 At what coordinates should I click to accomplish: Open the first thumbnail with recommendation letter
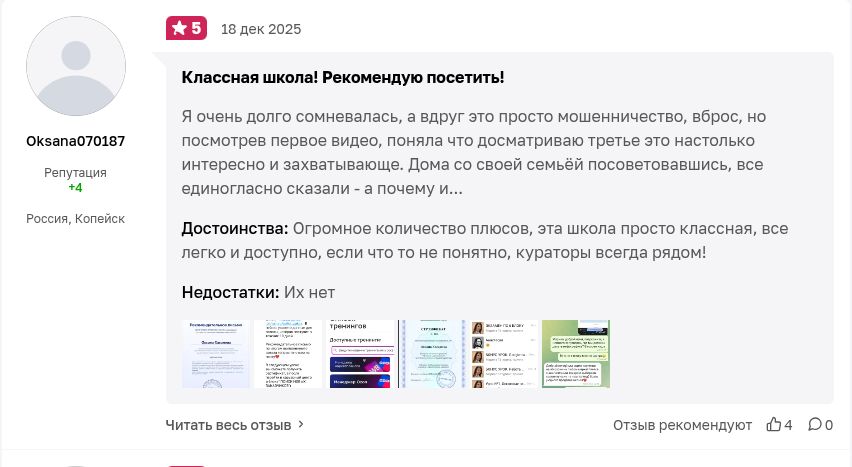[215, 354]
